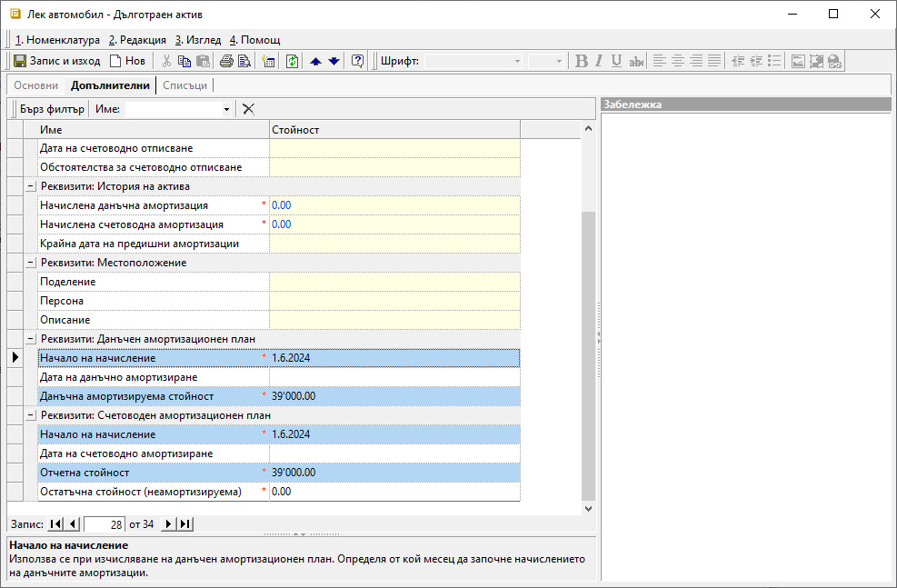The image size is (897, 588).
Task: Click the new calendar entry icon
Action: coord(268,61)
